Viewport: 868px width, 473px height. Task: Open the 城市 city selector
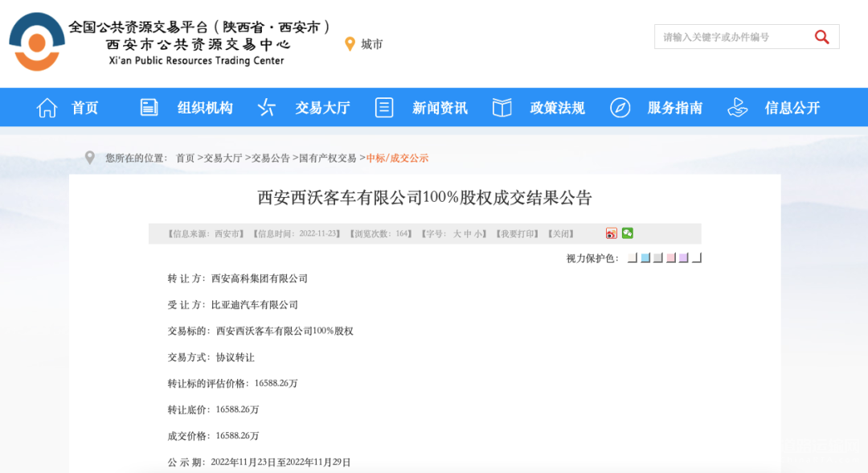[371, 44]
